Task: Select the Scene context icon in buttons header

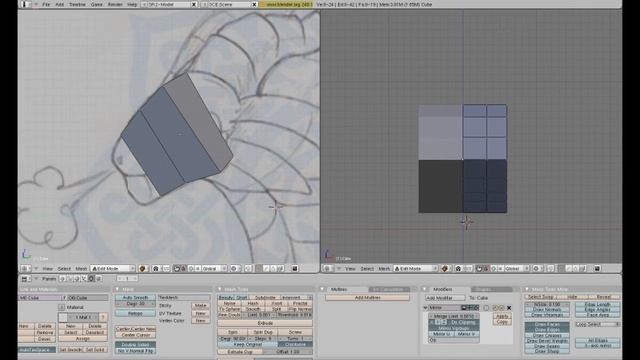Action: pyautogui.click(x=98, y=279)
